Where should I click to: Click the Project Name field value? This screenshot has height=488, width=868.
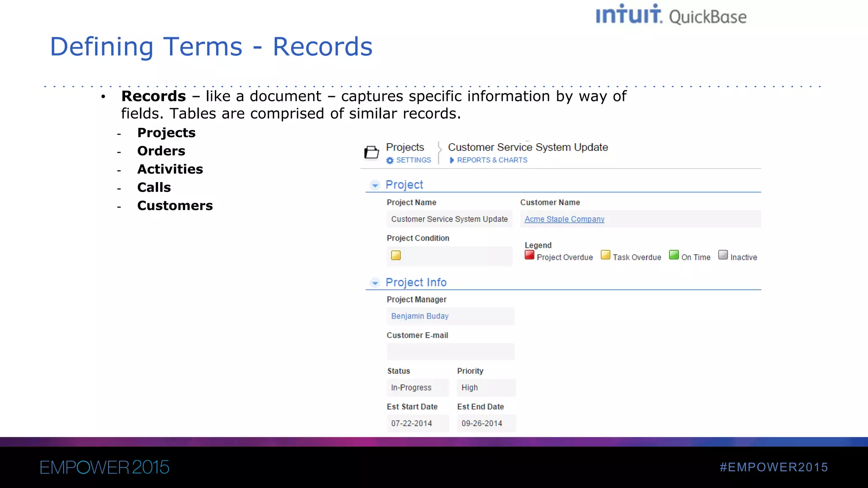click(x=449, y=219)
